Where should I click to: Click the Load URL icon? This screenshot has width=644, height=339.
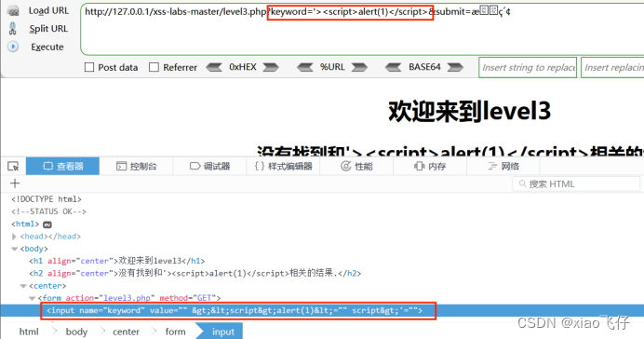13,11
